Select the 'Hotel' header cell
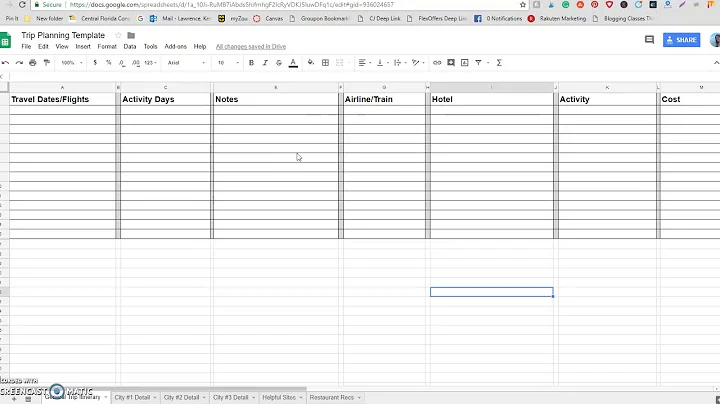The image size is (720, 404). (x=492, y=99)
